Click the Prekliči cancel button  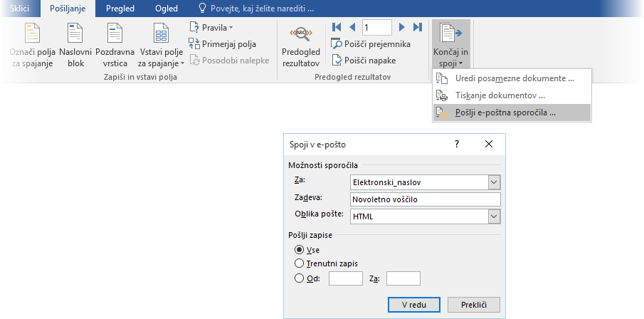[x=474, y=305]
